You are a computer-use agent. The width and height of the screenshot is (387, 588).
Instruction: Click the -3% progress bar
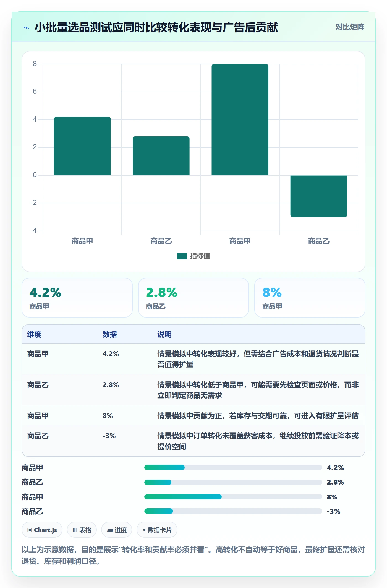233,511
